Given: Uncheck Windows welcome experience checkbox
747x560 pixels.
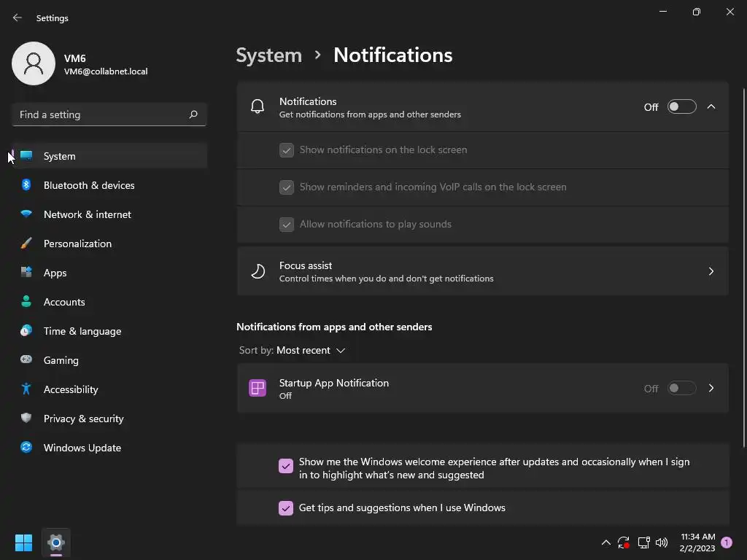Looking at the screenshot, I should (286, 466).
